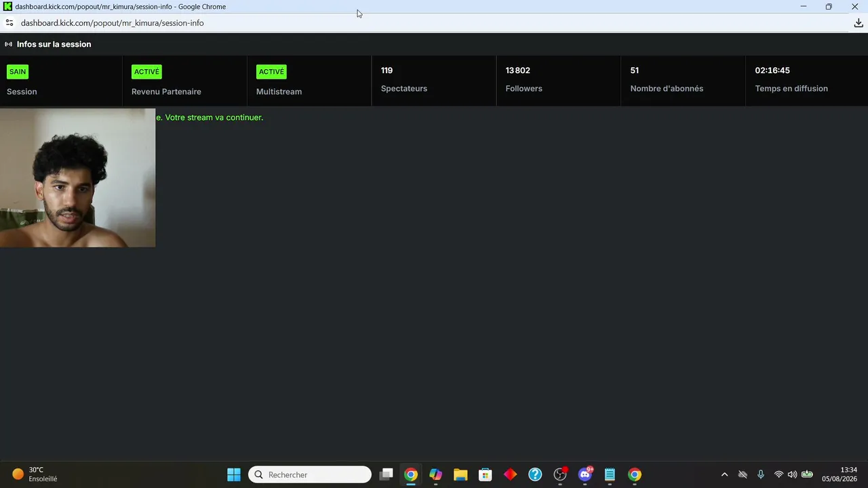This screenshot has height=488, width=868.
Task: Click the 'Revenu Partenaire' label
Action: (x=166, y=91)
